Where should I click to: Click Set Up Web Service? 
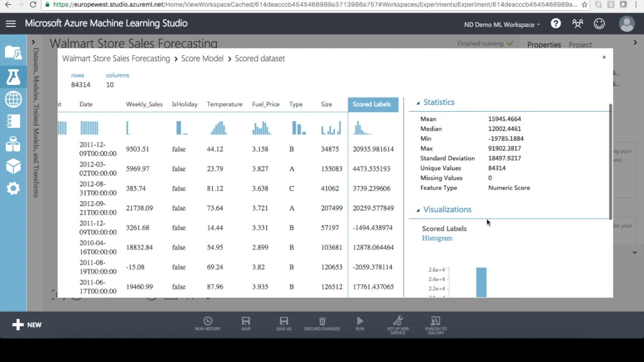[398, 325]
